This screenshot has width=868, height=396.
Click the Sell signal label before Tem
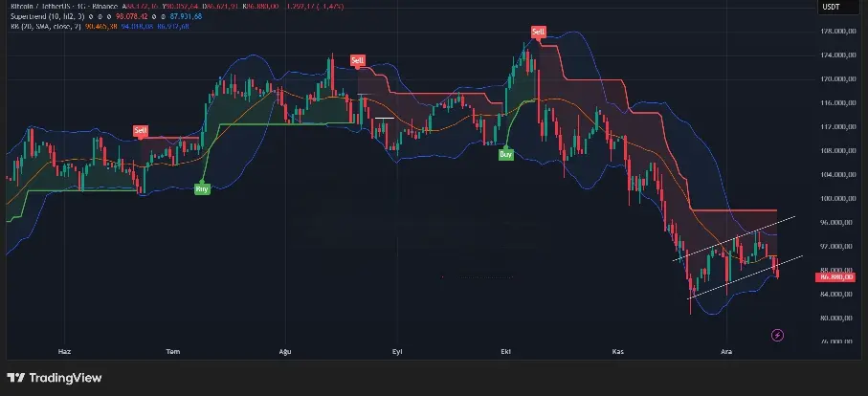(141, 131)
